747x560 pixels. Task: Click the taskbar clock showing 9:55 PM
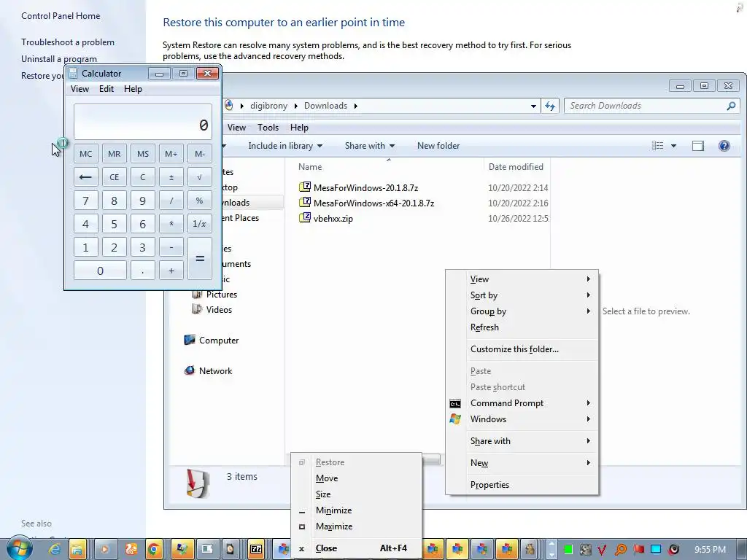(x=710, y=550)
